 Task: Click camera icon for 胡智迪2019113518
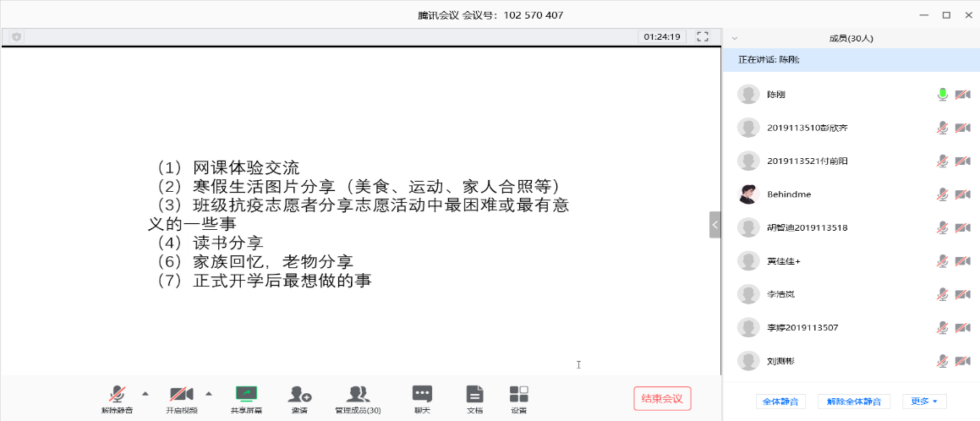[x=963, y=227]
